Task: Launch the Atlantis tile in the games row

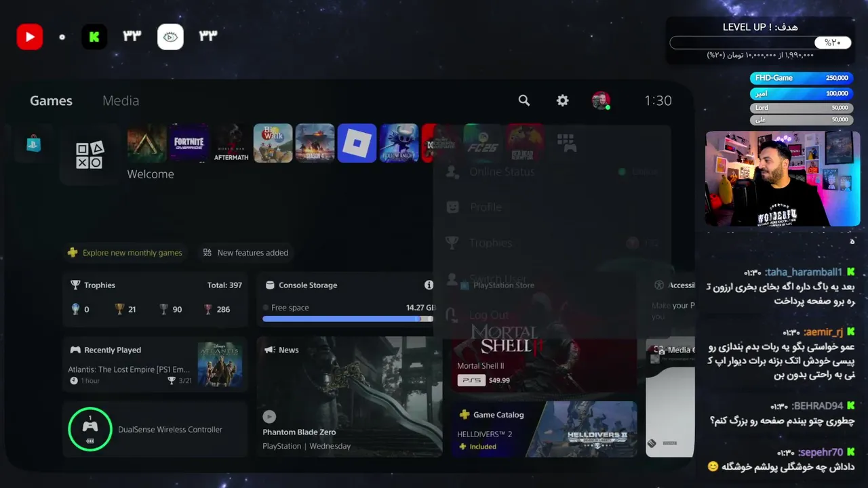Action: 147,143
